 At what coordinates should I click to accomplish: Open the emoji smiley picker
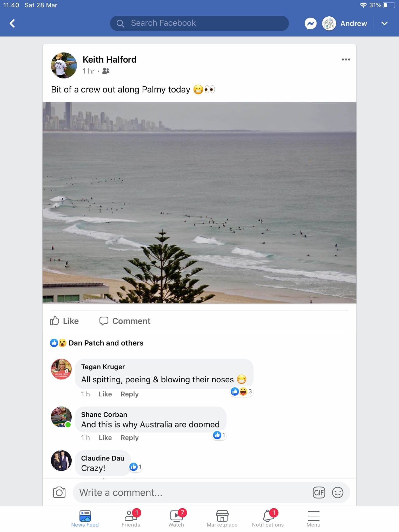click(337, 492)
